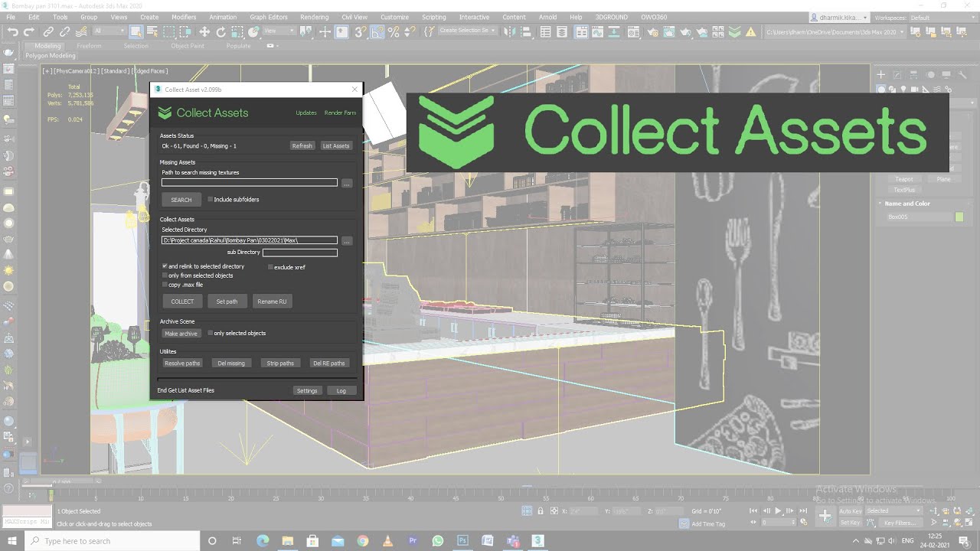
Task: Open reference coordinate View dropdown
Action: point(279,31)
